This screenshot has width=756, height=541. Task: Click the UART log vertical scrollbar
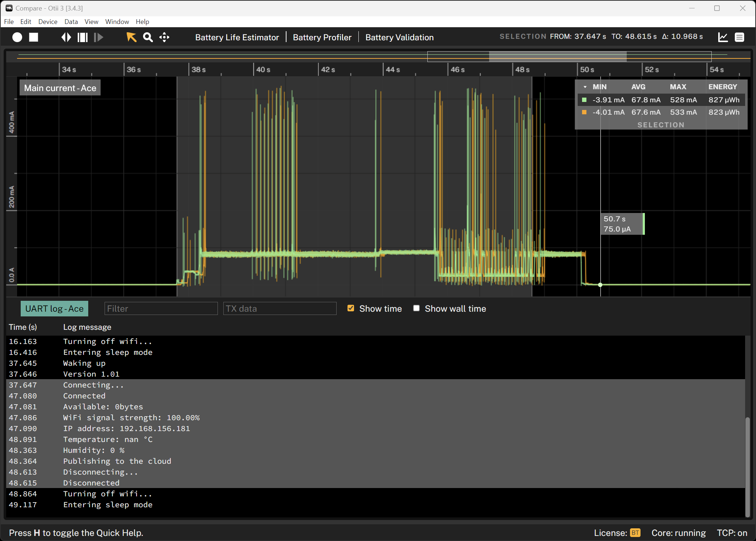(747, 466)
